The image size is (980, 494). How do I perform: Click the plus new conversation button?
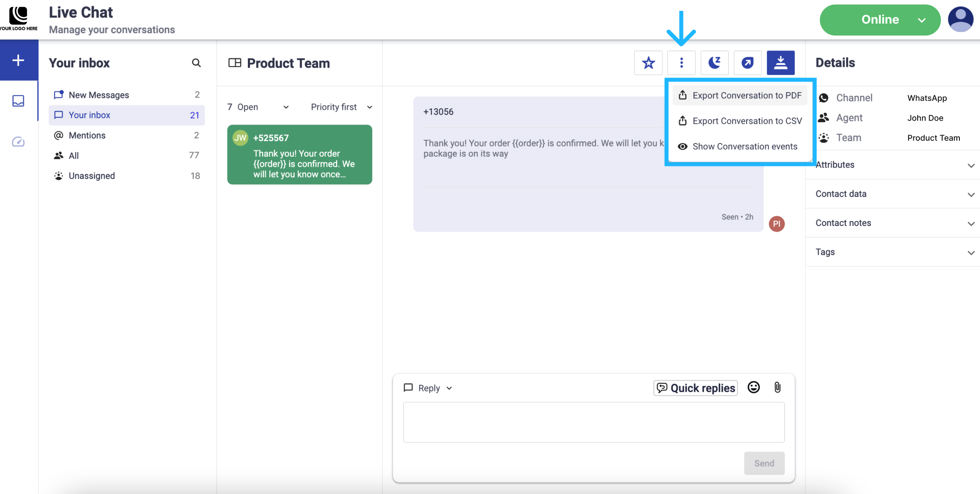(18, 60)
